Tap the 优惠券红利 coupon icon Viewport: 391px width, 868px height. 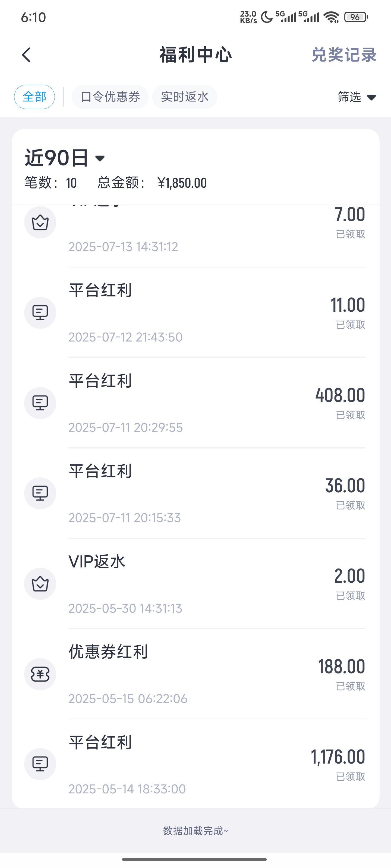point(40,674)
